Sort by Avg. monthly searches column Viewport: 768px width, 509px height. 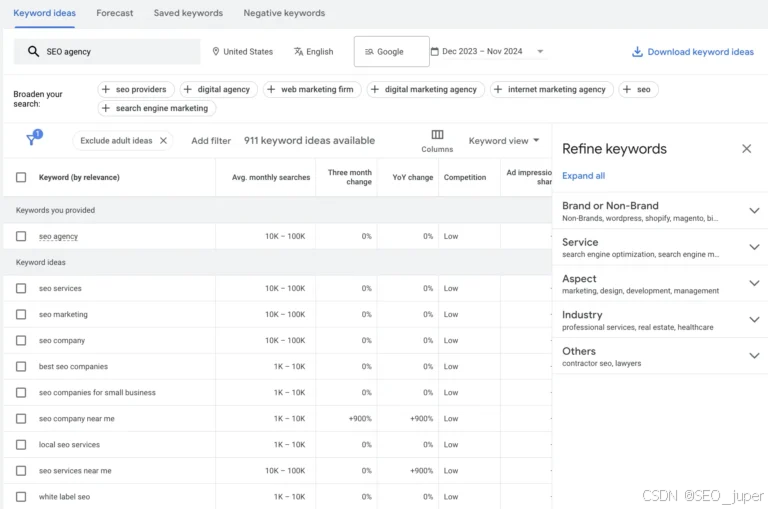271,177
